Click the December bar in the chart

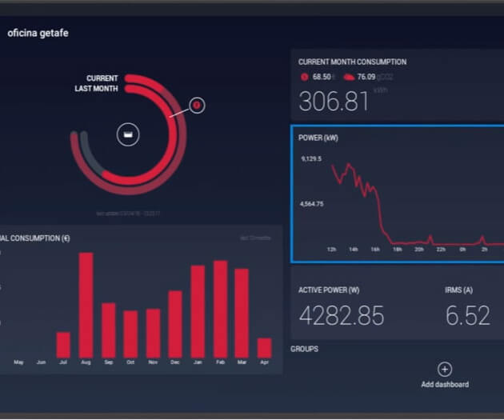174,323
